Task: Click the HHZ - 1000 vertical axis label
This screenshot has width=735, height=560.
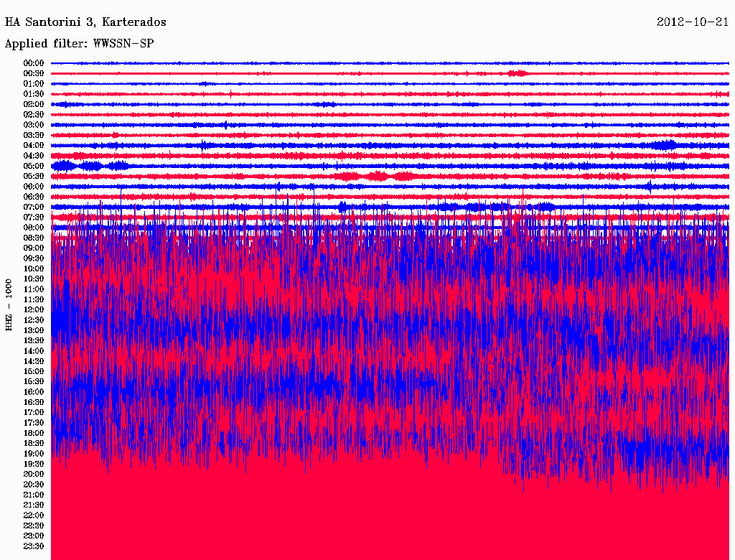Action: 9,305
